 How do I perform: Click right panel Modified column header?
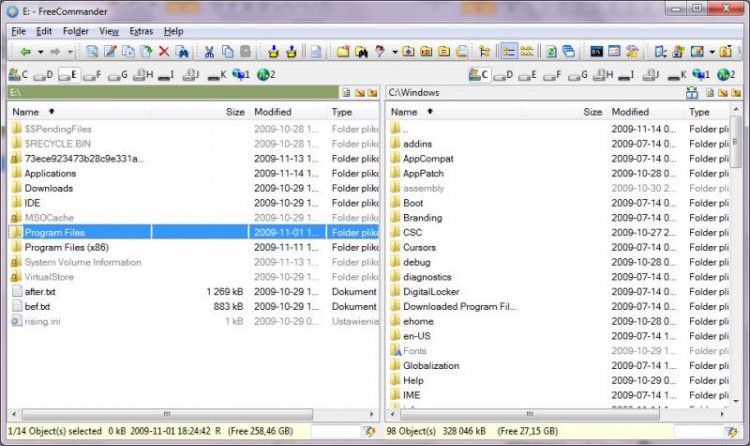click(645, 112)
